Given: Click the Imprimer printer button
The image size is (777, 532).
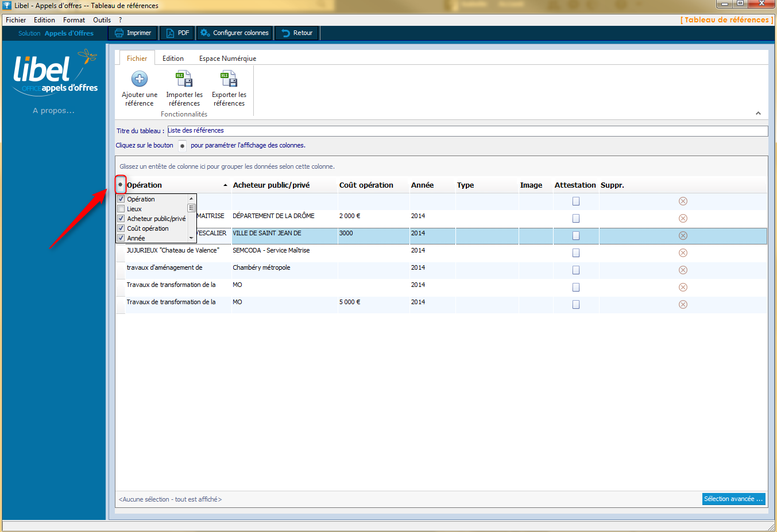Looking at the screenshot, I should pos(133,33).
